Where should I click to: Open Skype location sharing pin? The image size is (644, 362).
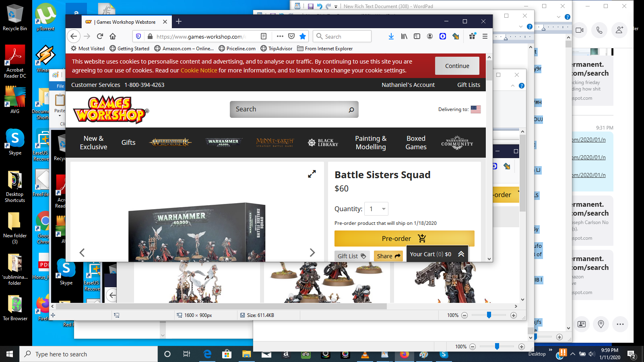click(601, 324)
